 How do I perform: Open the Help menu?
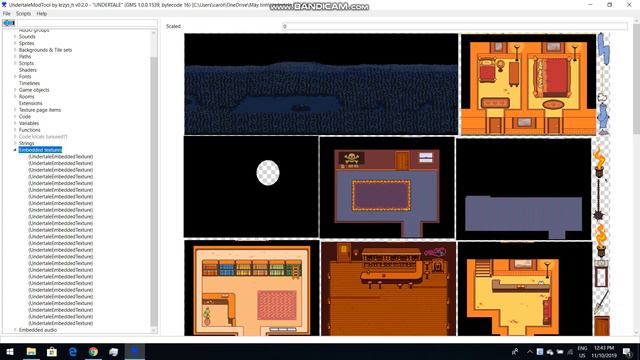[x=42, y=13]
